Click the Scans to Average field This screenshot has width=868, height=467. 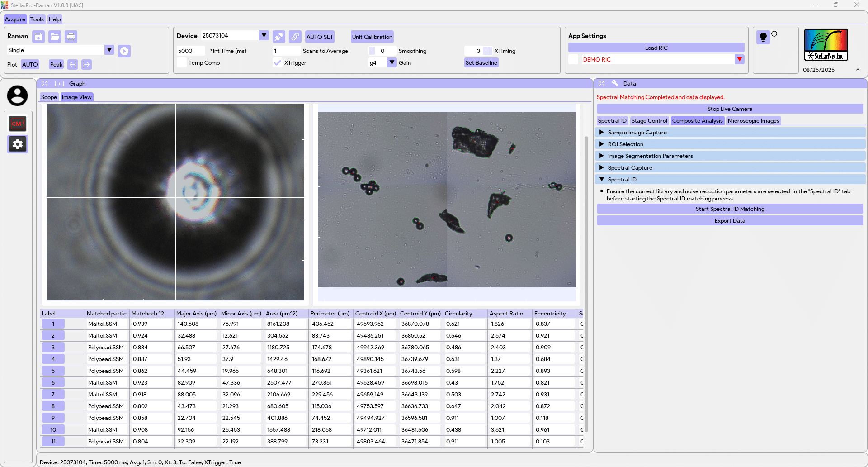click(286, 51)
